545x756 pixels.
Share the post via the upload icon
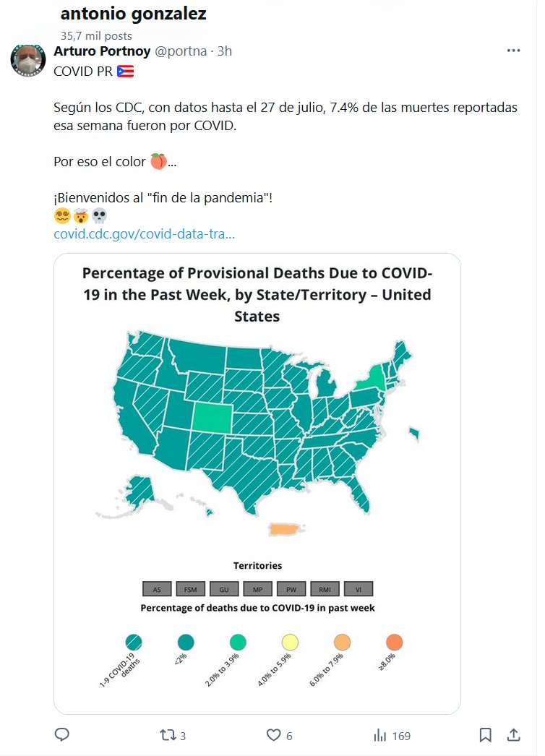[x=513, y=735]
